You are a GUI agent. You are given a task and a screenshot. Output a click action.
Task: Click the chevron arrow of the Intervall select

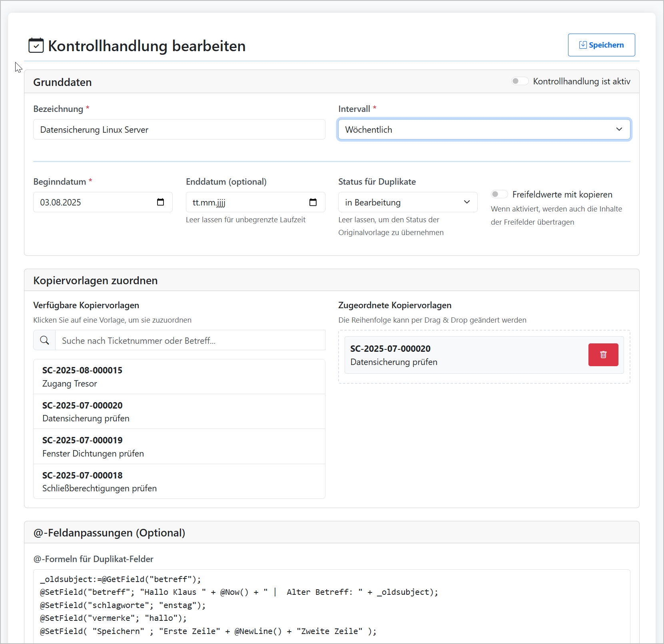tap(619, 130)
